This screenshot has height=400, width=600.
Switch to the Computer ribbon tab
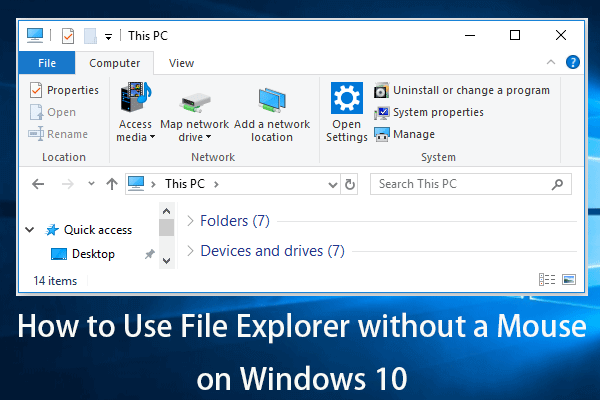(114, 63)
